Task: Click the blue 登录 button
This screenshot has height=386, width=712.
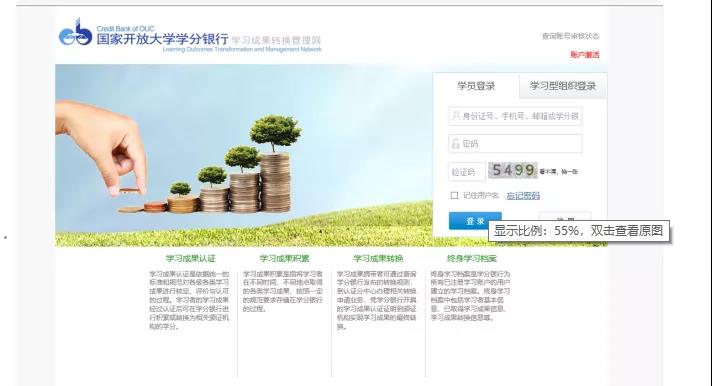Action: pyautogui.click(x=475, y=221)
